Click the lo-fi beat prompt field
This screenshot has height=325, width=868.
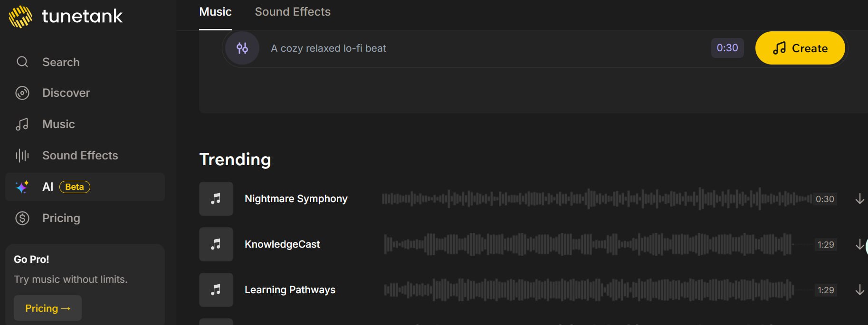pos(475,48)
